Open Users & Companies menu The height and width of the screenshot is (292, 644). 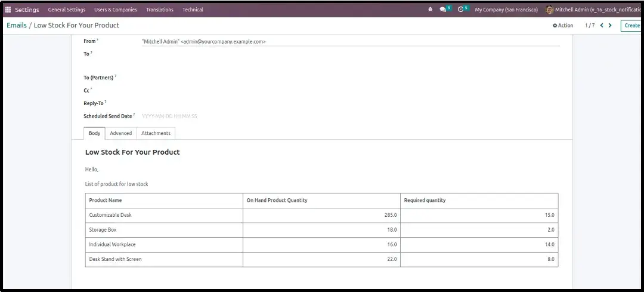coord(116,10)
